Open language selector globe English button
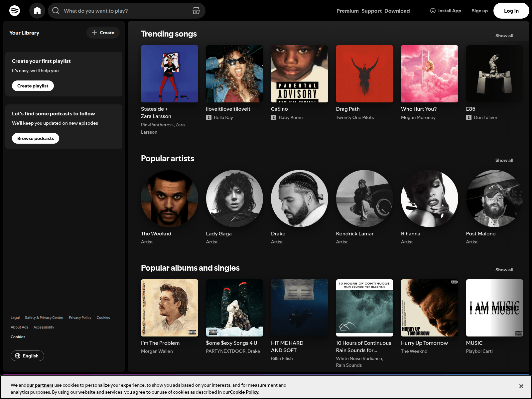 coord(27,356)
